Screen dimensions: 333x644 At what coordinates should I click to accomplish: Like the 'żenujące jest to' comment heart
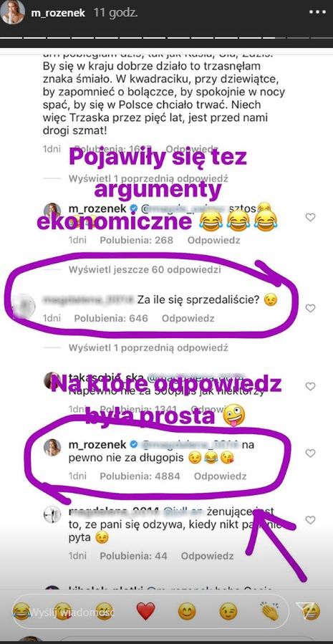[310, 519]
